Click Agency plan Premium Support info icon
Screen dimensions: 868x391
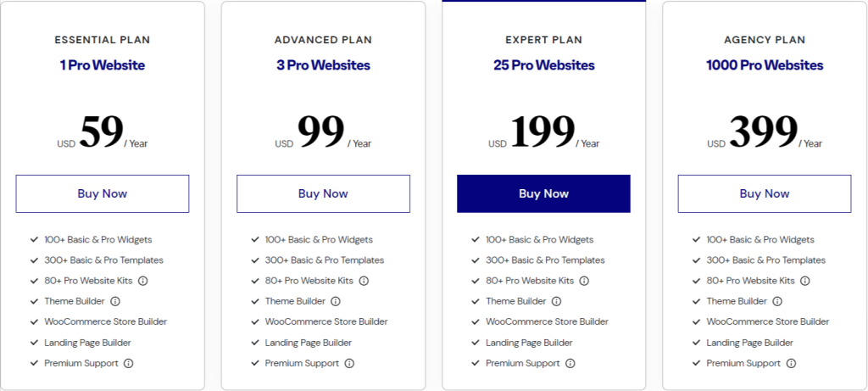coord(791,363)
